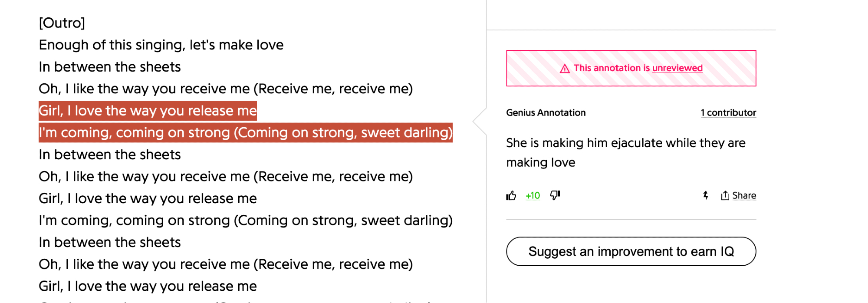This screenshot has width=868, height=303.
Task: Click the warning triangle icon in banner
Action: coord(565,69)
